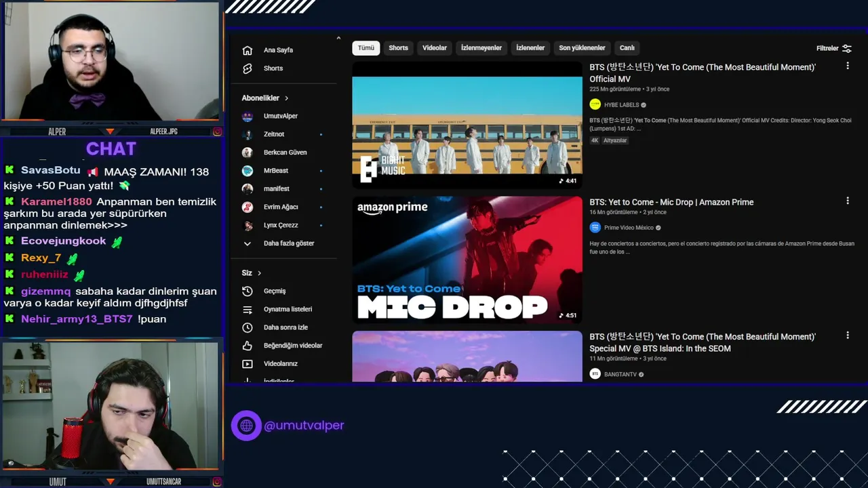This screenshot has width=868, height=488.
Task: Click Zeitnot subscription name
Action: click(x=274, y=134)
